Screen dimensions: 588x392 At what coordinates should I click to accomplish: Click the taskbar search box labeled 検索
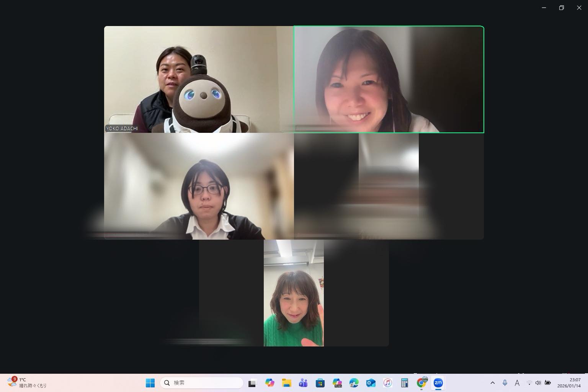tap(202, 383)
